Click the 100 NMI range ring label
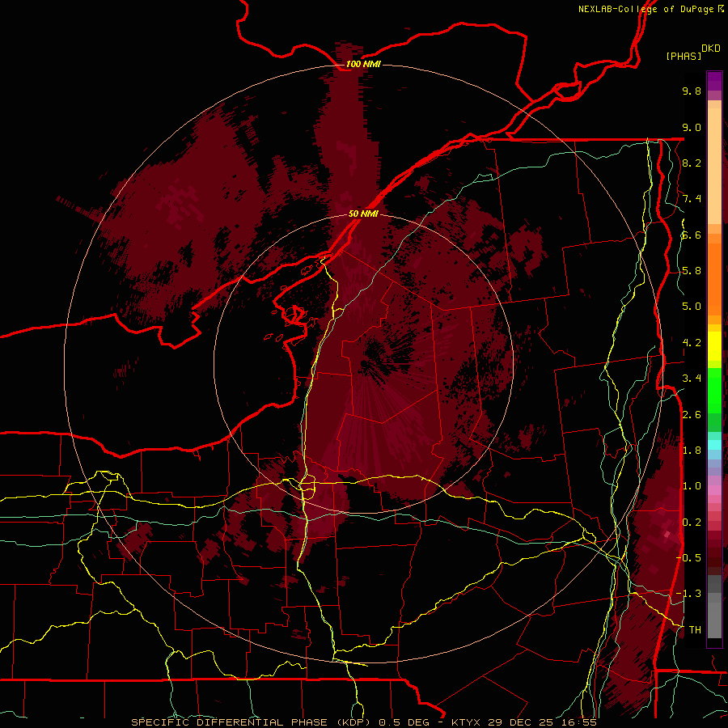Image resolution: width=728 pixels, height=728 pixels. pyautogui.click(x=363, y=64)
